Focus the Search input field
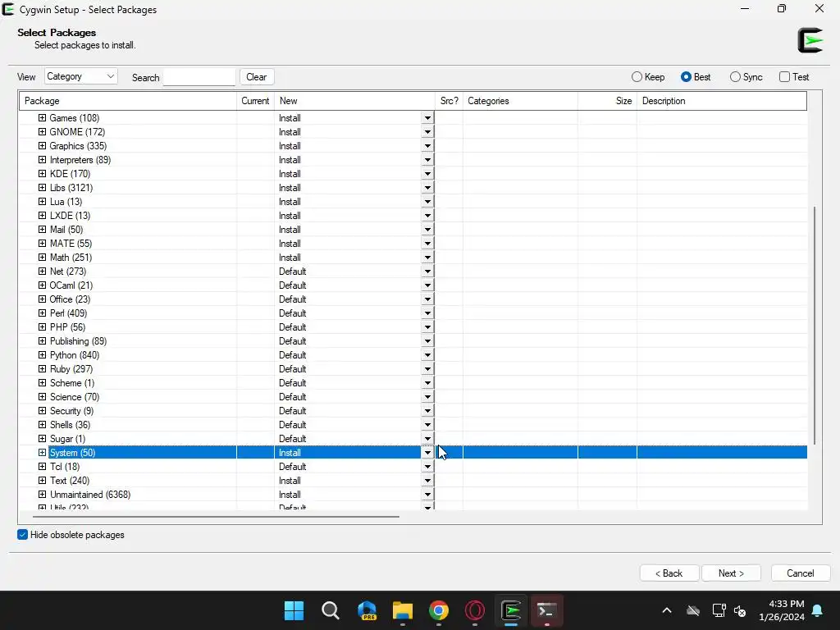This screenshot has width=840, height=630. click(x=199, y=77)
